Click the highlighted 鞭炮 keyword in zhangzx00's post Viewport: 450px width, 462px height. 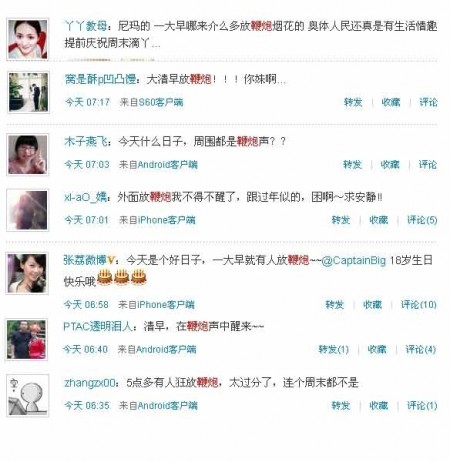[x=207, y=382]
